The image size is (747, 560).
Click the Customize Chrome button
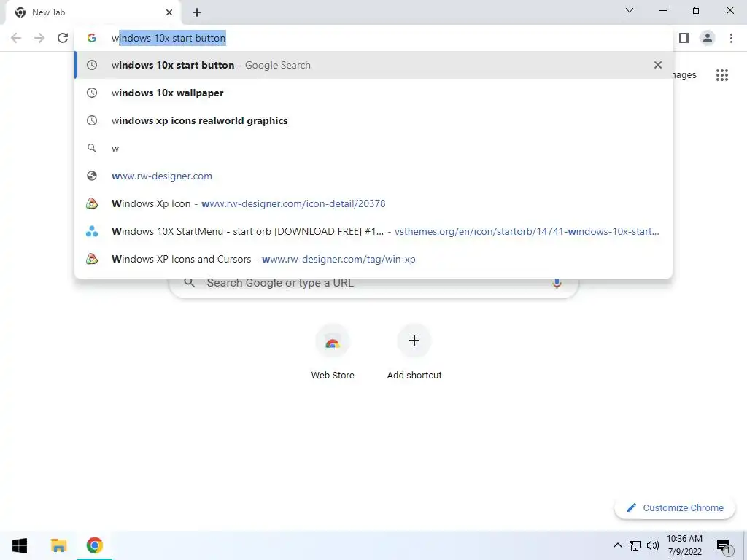coord(675,508)
